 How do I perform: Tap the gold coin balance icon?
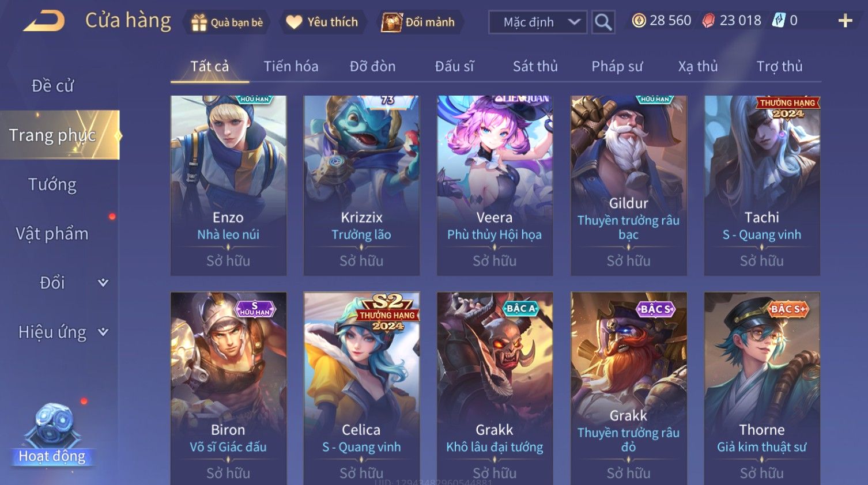coord(639,21)
